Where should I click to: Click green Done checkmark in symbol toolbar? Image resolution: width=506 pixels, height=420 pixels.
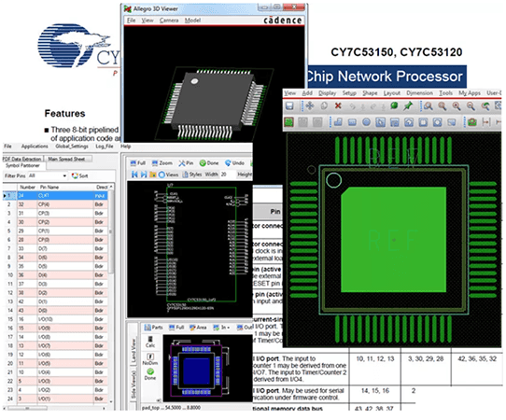point(209,163)
